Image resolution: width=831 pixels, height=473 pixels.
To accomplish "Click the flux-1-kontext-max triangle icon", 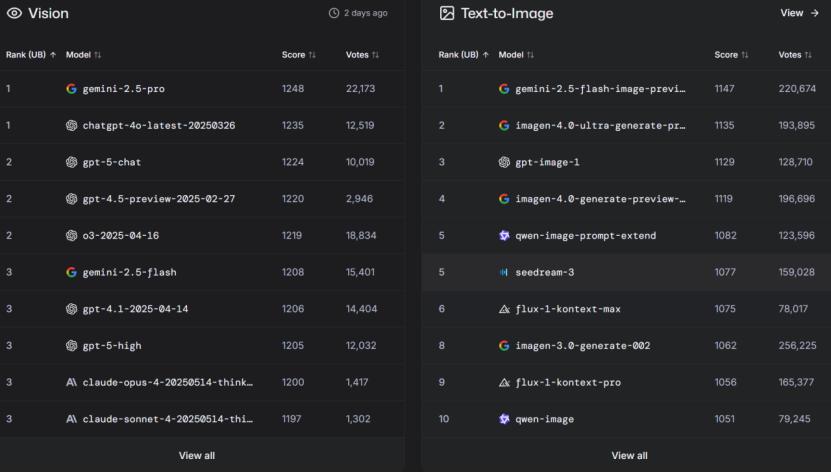I will (504, 309).
